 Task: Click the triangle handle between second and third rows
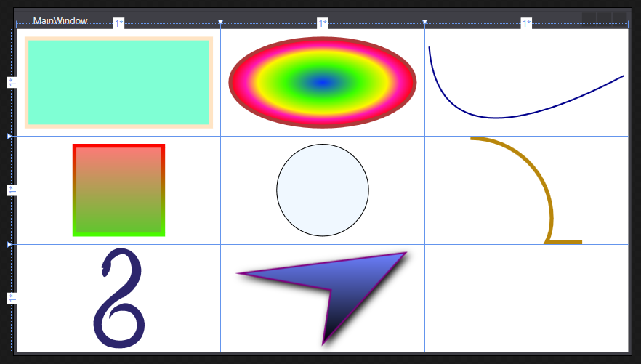[x=9, y=244]
